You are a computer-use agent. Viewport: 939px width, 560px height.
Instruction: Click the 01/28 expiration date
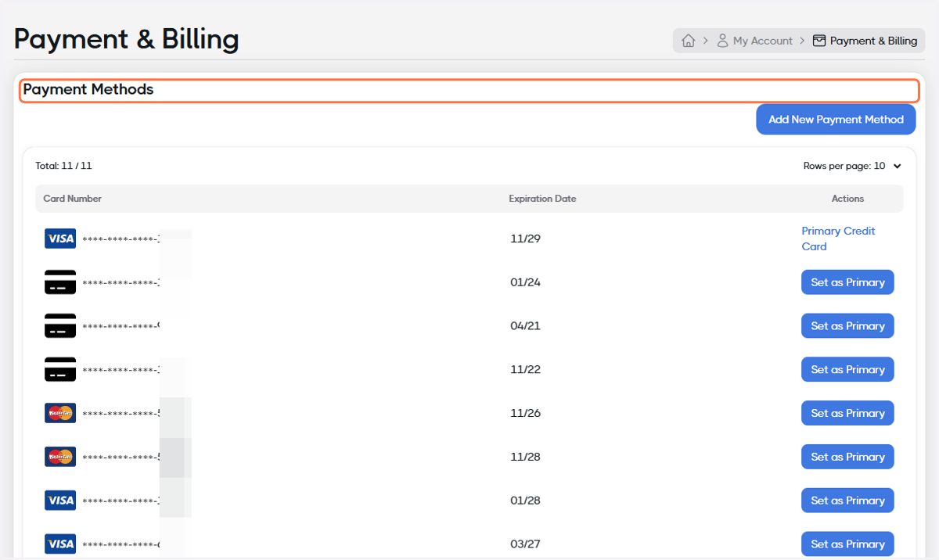point(525,501)
